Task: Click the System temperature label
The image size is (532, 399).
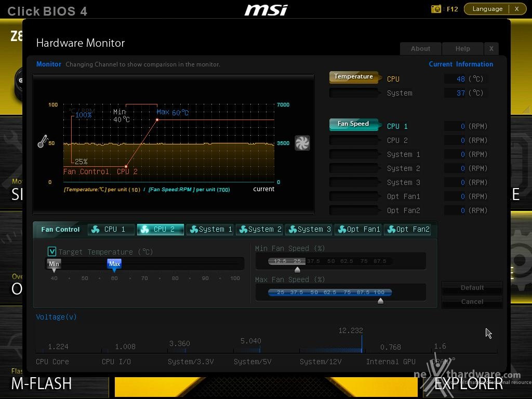Action: click(x=400, y=93)
